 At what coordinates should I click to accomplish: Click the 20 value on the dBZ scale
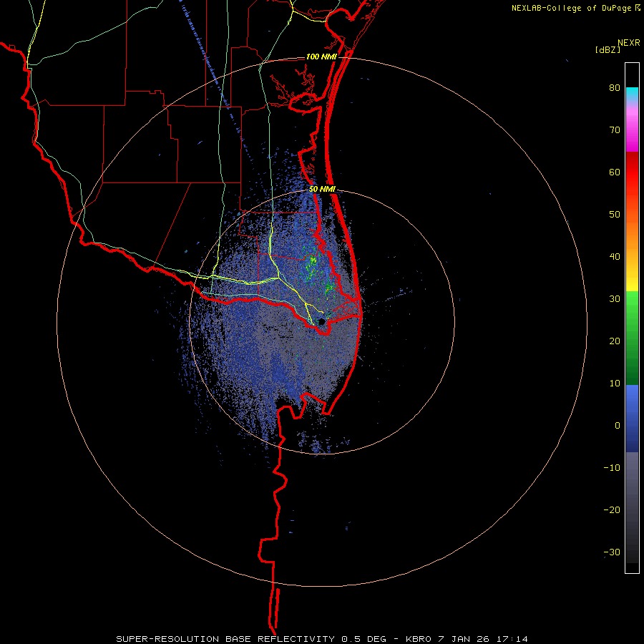(615, 341)
